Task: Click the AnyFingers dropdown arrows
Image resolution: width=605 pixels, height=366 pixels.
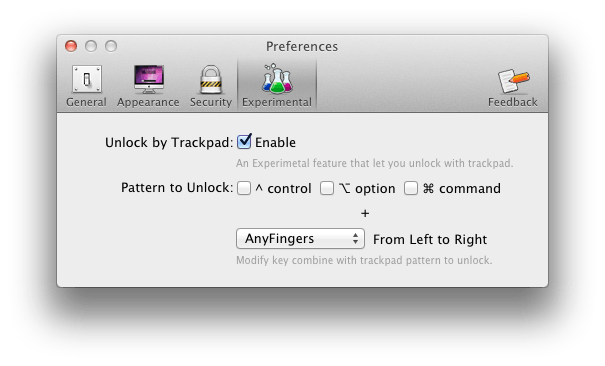Action: (x=355, y=239)
